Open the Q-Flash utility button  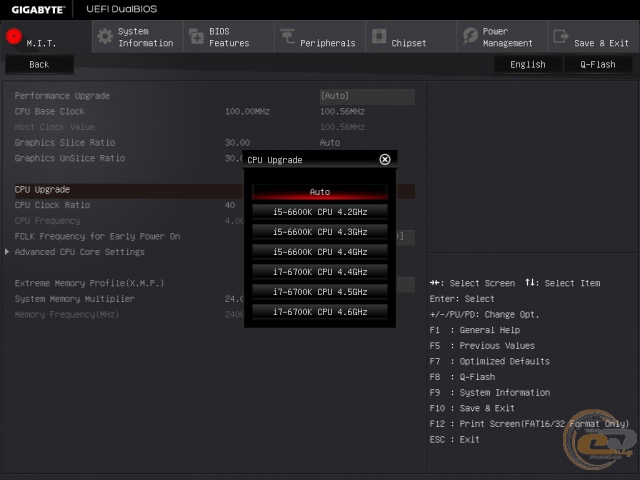click(597, 64)
